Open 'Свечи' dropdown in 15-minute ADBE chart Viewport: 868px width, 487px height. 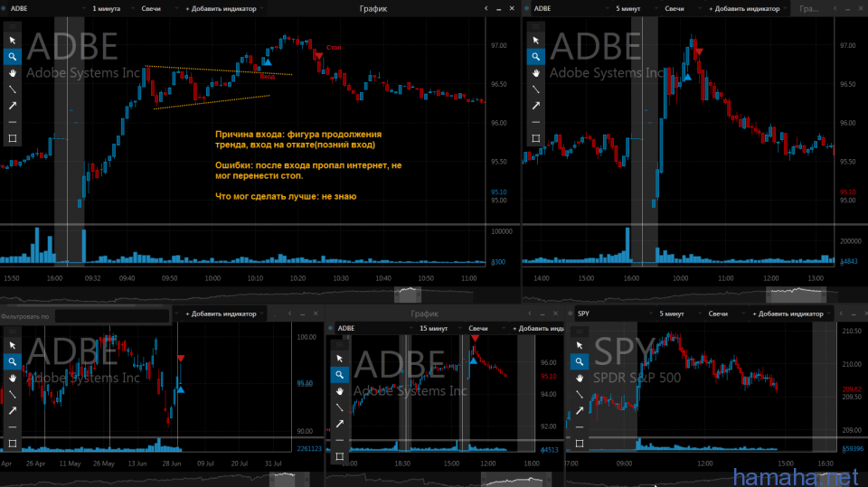point(486,328)
